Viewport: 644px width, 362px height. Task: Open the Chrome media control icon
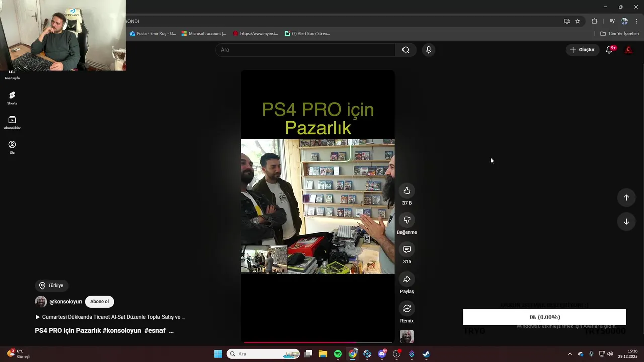pos(612,21)
